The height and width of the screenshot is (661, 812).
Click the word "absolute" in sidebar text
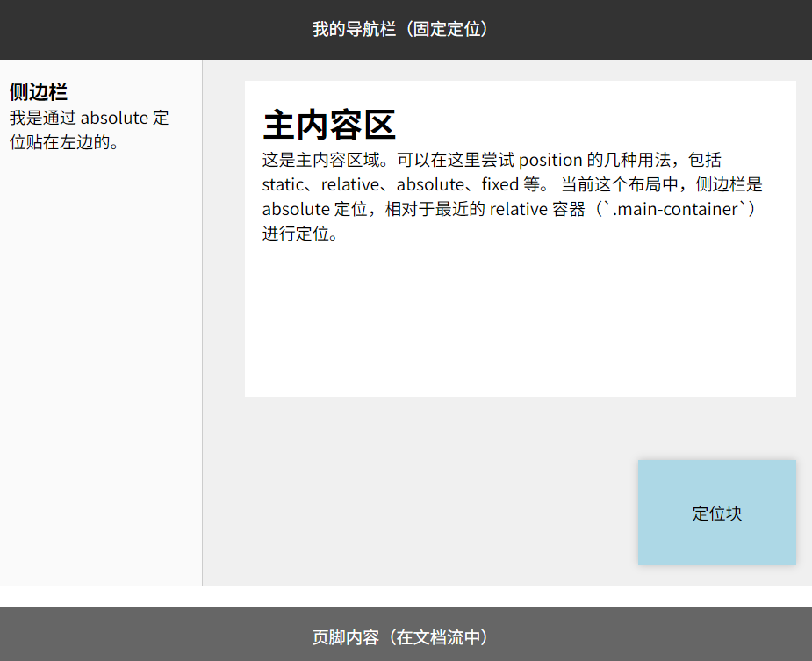(x=114, y=119)
